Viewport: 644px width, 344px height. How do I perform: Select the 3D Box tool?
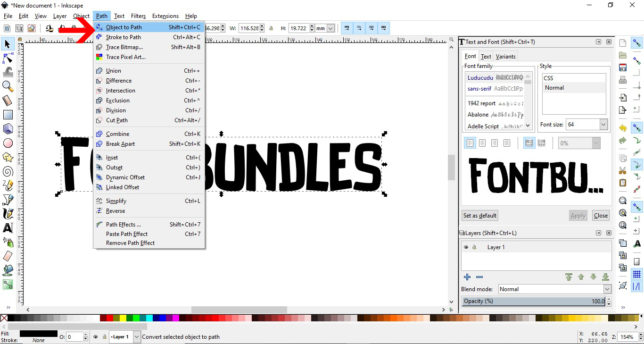8,129
